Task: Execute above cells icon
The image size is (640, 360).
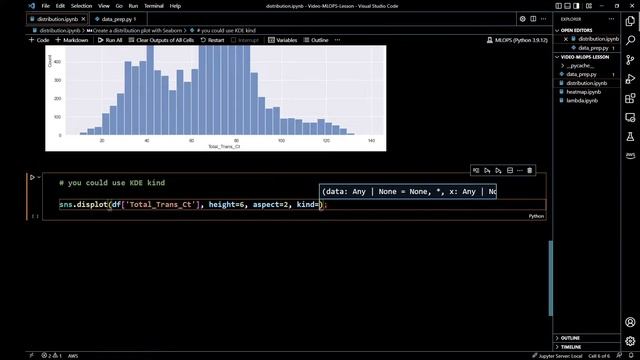Action: (x=487, y=170)
